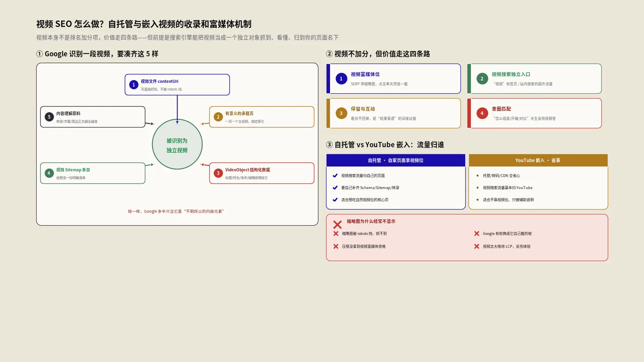Click green circle 2 in 视频搜索独立入口 card

[x=482, y=79]
